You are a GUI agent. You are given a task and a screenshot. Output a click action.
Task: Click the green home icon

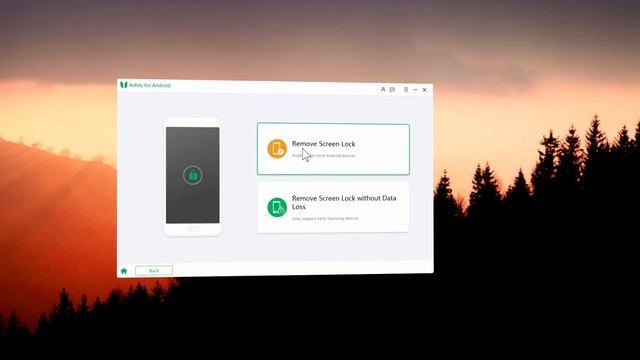click(x=124, y=271)
